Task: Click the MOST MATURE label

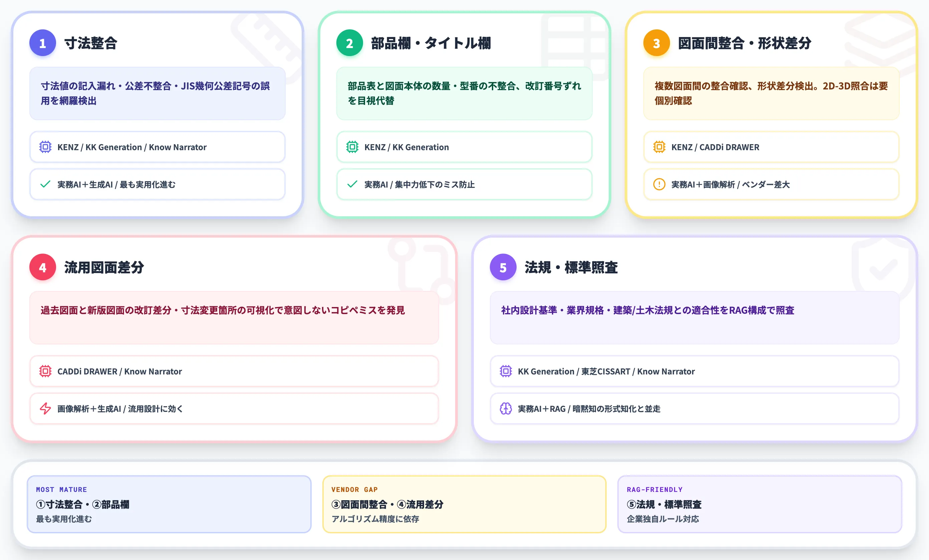Action: 61,490
